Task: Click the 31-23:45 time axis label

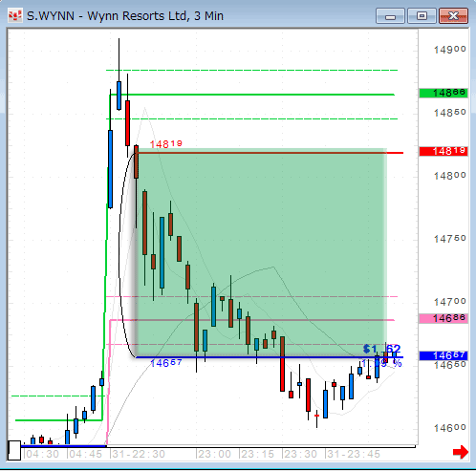Action: point(353,454)
